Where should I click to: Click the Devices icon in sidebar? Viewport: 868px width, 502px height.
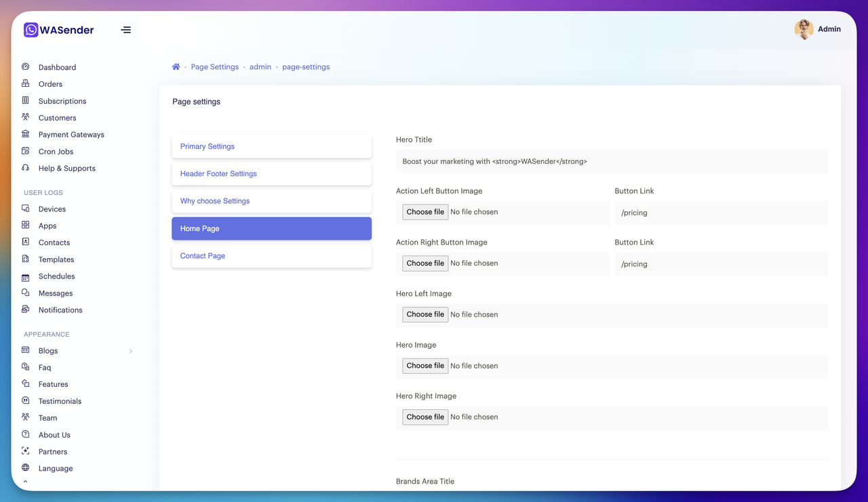[26, 209]
